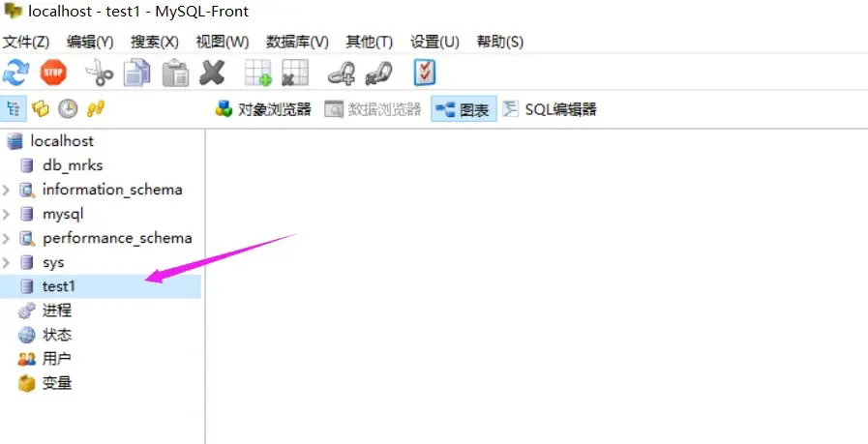Open the 设置(U) menu
868x444 pixels.
435,42
